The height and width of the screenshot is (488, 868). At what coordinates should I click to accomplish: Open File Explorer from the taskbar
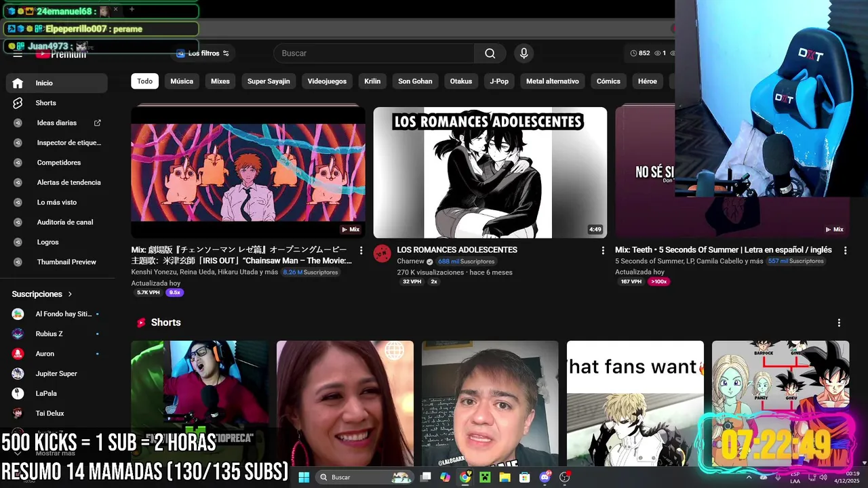[505, 477]
